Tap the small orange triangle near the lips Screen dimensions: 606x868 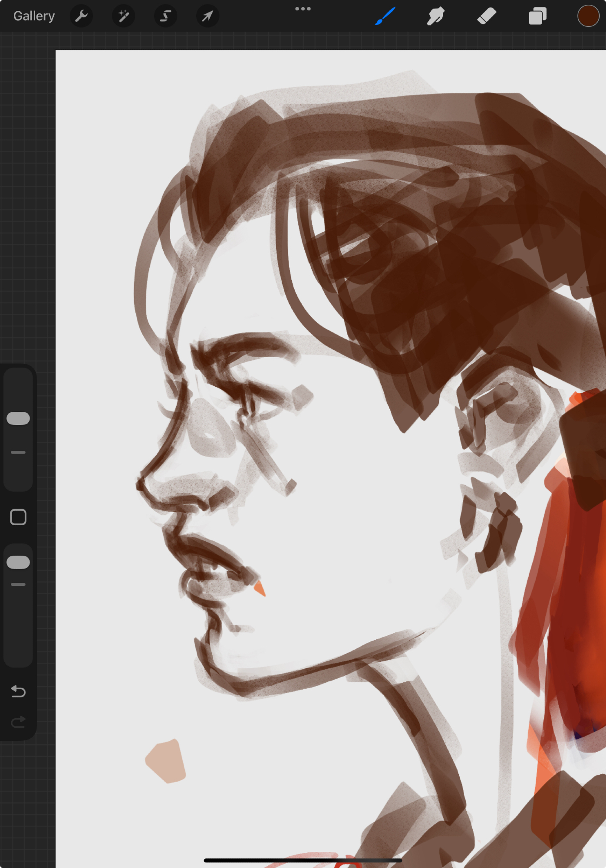pos(259,589)
